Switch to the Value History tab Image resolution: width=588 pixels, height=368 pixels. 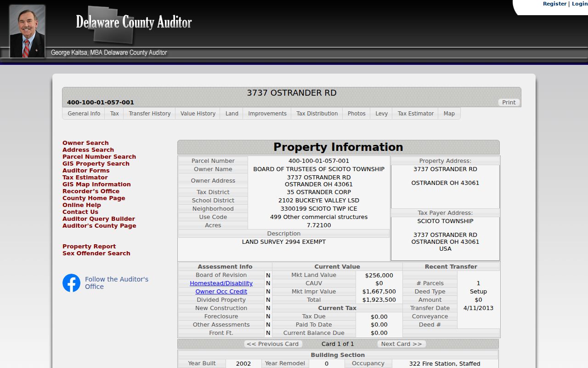198,114
